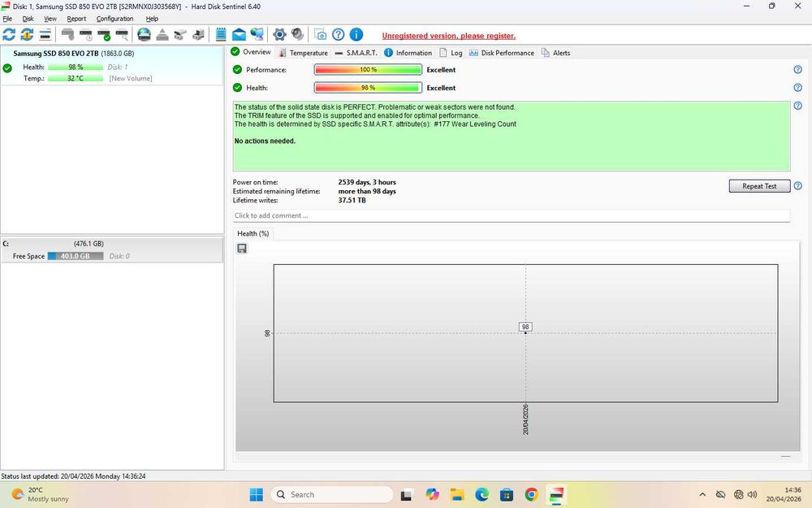Click 'more than 98 days' remaining lifetime value

tap(367, 191)
